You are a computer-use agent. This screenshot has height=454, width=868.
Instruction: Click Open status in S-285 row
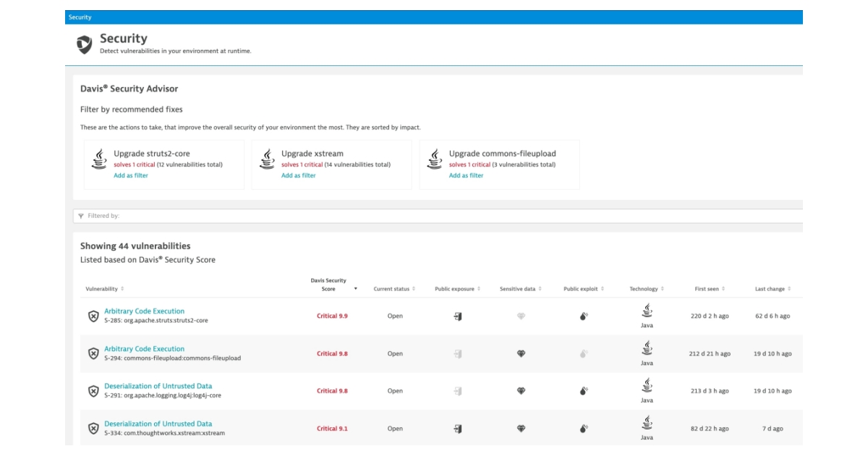tap(395, 316)
